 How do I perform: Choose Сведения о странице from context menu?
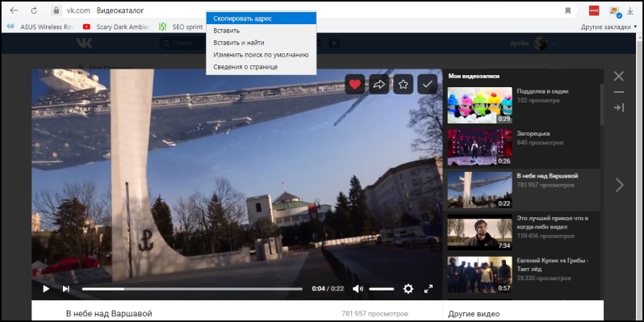(x=261, y=66)
